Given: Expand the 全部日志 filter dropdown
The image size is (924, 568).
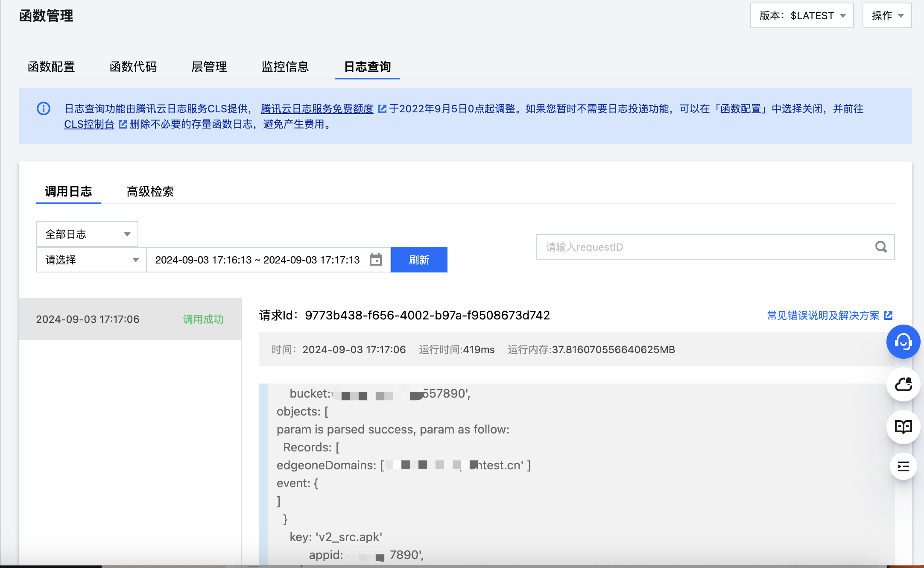Looking at the screenshot, I should point(87,234).
